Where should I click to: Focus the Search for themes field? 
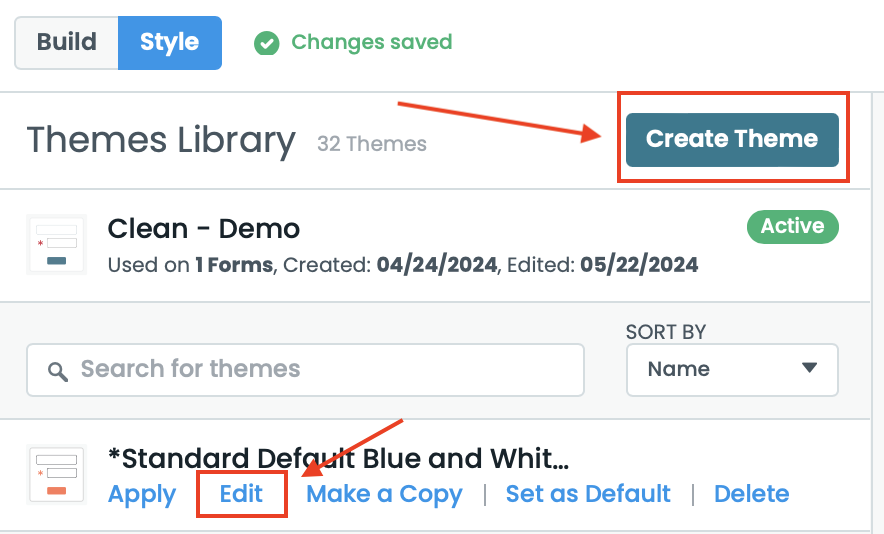[x=320, y=370]
